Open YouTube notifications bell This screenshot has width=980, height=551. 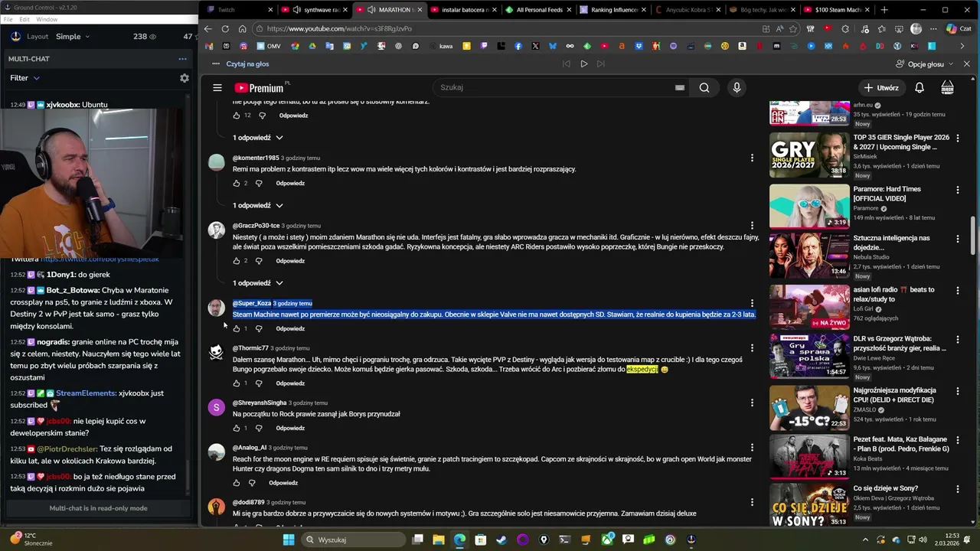point(920,88)
